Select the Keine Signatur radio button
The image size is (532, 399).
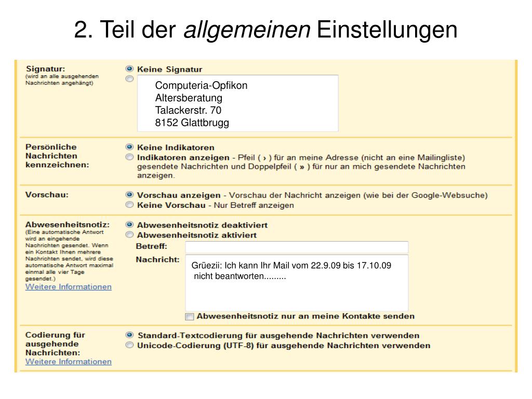pyautogui.click(x=129, y=69)
